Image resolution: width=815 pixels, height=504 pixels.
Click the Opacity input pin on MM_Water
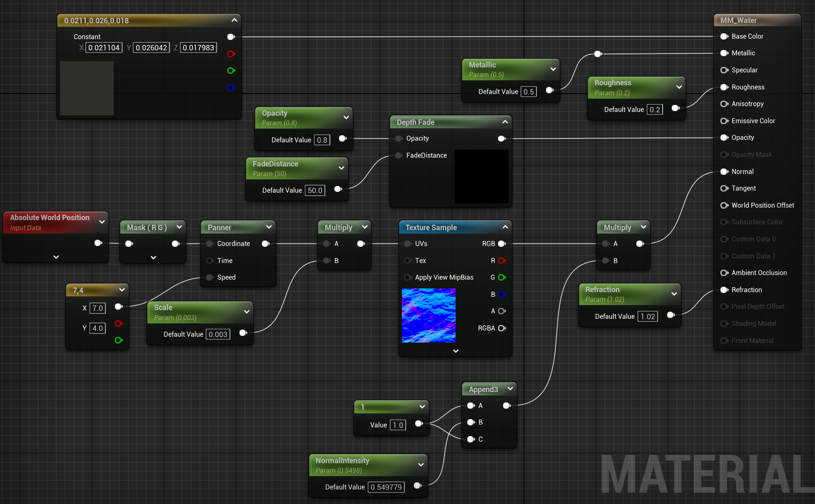tap(724, 137)
